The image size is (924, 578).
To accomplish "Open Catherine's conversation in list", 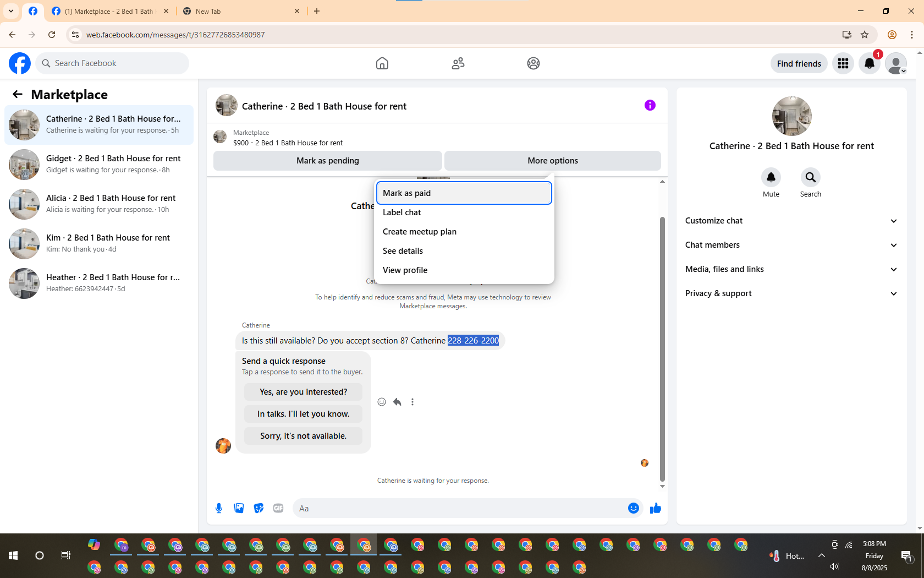I will pyautogui.click(x=99, y=125).
